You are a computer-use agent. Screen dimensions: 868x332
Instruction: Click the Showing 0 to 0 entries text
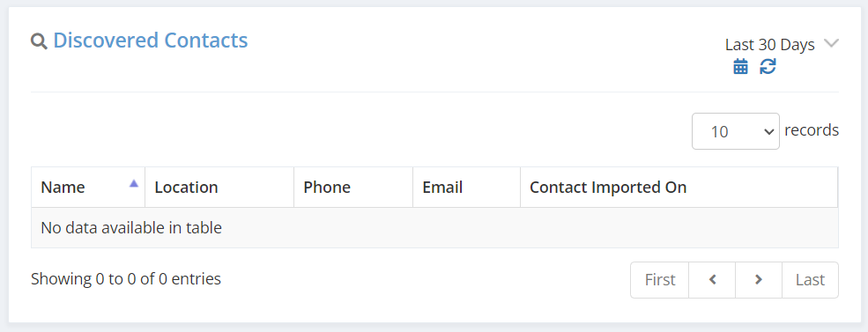[x=126, y=279]
